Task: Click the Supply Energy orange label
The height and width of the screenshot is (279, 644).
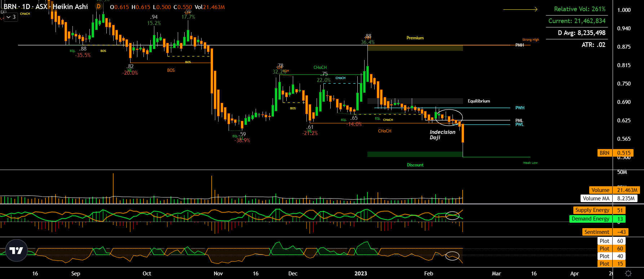Action: 592,210
